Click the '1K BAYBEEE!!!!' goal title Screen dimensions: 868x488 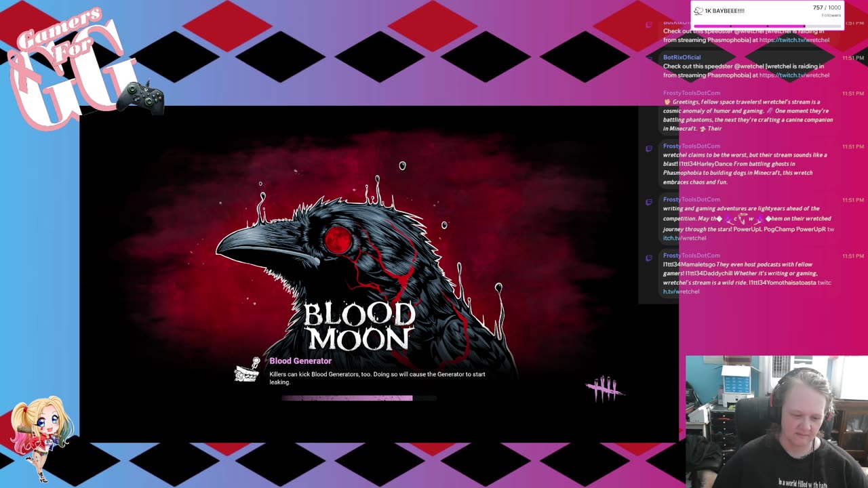(x=725, y=11)
